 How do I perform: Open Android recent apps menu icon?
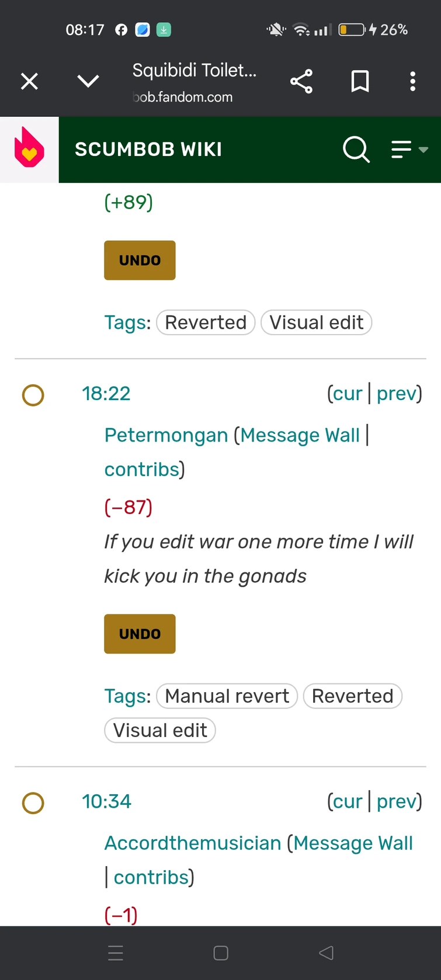116,953
